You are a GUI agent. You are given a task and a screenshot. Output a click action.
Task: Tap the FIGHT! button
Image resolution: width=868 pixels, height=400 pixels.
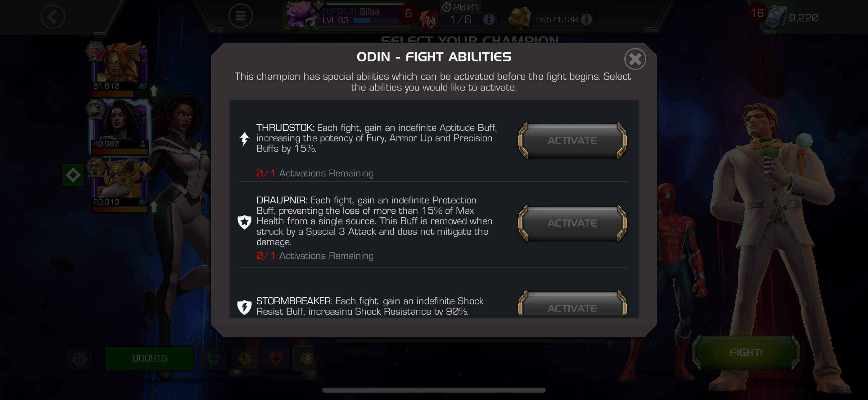pos(746,352)
